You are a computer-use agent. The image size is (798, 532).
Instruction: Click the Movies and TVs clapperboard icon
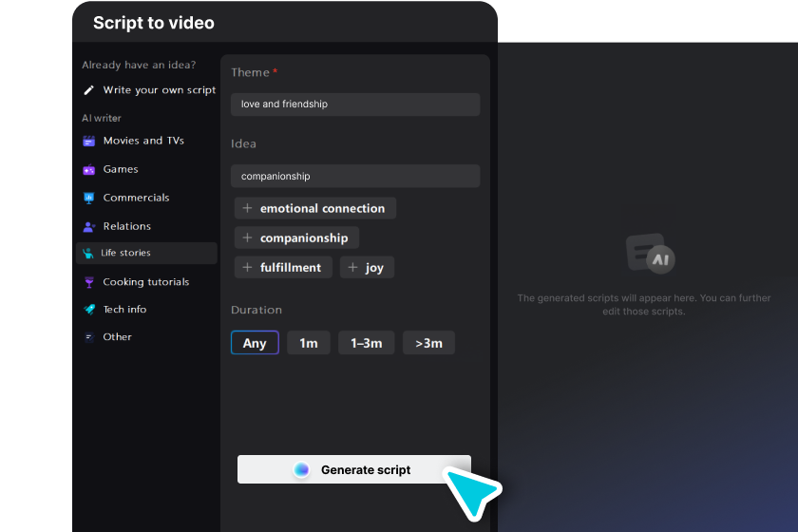point(88,141)
